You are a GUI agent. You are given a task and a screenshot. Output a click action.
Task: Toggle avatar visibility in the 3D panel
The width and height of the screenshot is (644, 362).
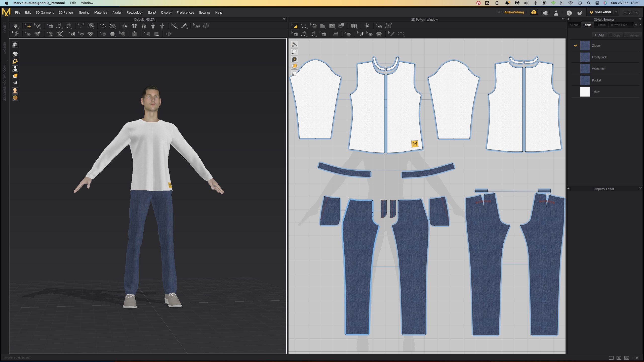pos(15,69)
